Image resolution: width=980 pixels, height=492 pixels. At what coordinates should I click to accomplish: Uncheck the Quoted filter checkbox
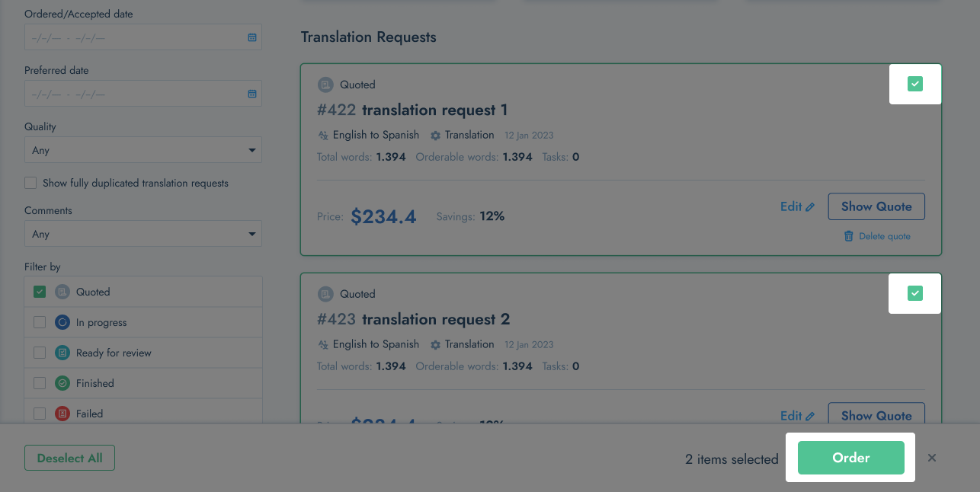pos(40,292)
